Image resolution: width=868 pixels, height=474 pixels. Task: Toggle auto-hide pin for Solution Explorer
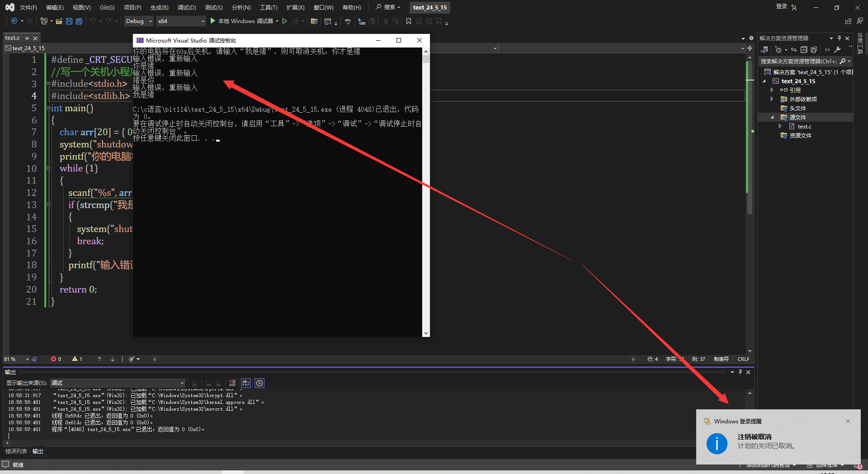(839, 38)
